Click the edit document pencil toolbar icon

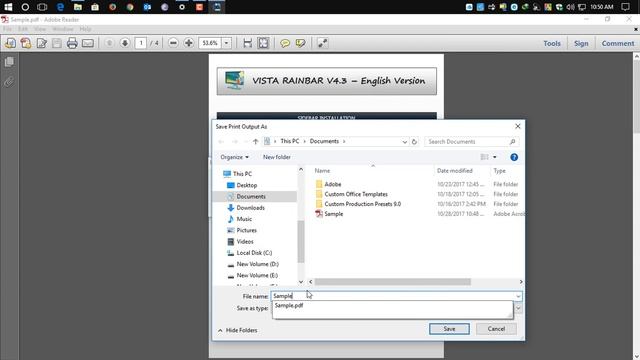41,43
